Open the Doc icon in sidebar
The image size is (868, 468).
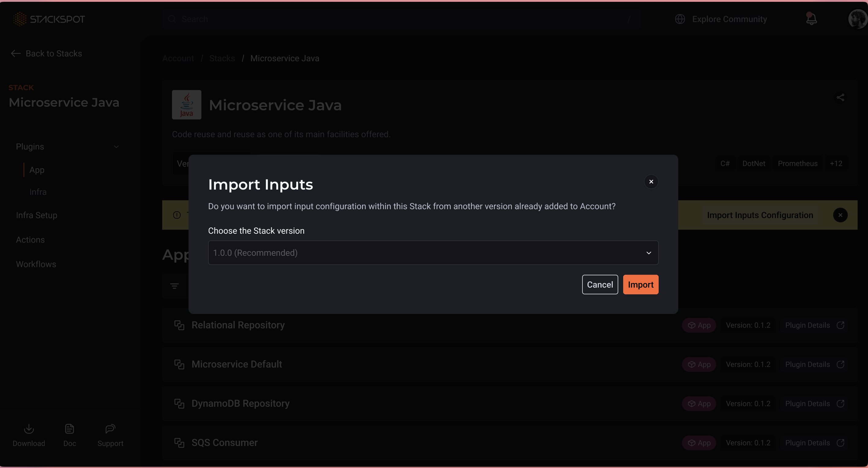[x=69, y=429]
